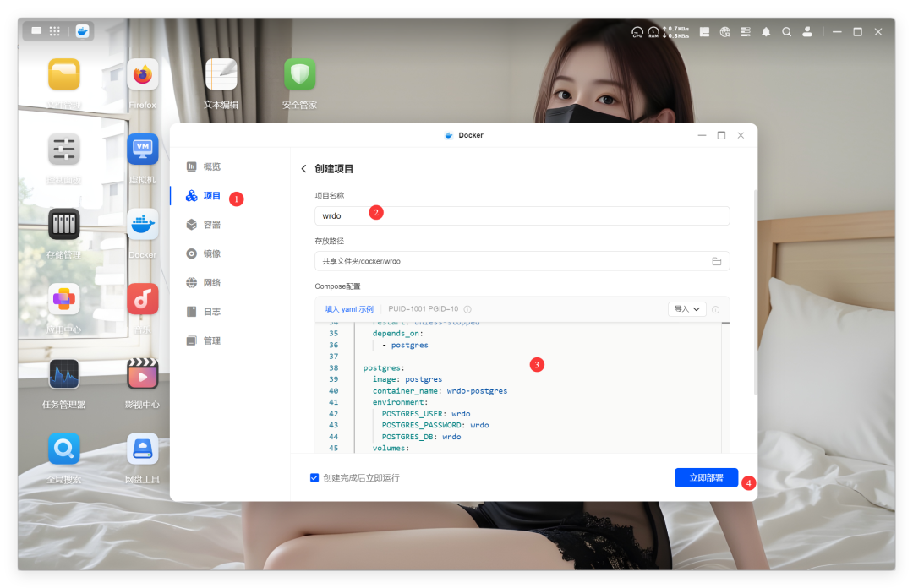The height and width of the screenshot is (588, 913).
Task: Open notifications bell icon
Action: click(766, 32)
